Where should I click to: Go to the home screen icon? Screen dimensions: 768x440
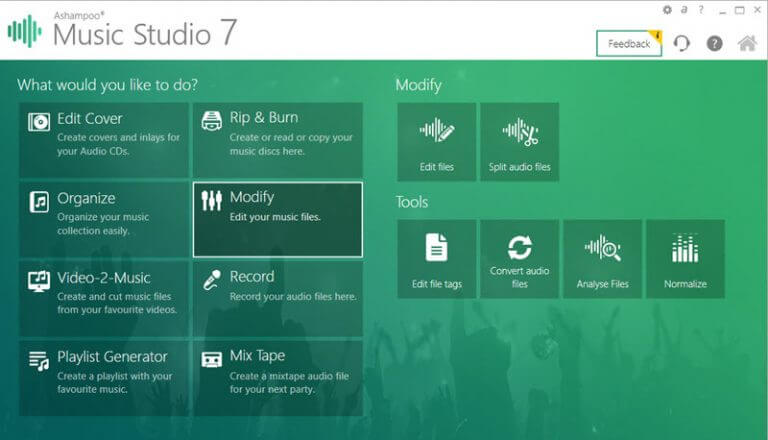click(747, 44)
